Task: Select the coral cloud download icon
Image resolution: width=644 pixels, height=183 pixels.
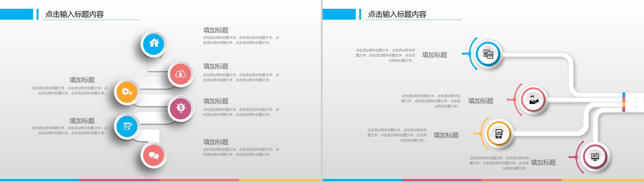Action: (180, 74)
